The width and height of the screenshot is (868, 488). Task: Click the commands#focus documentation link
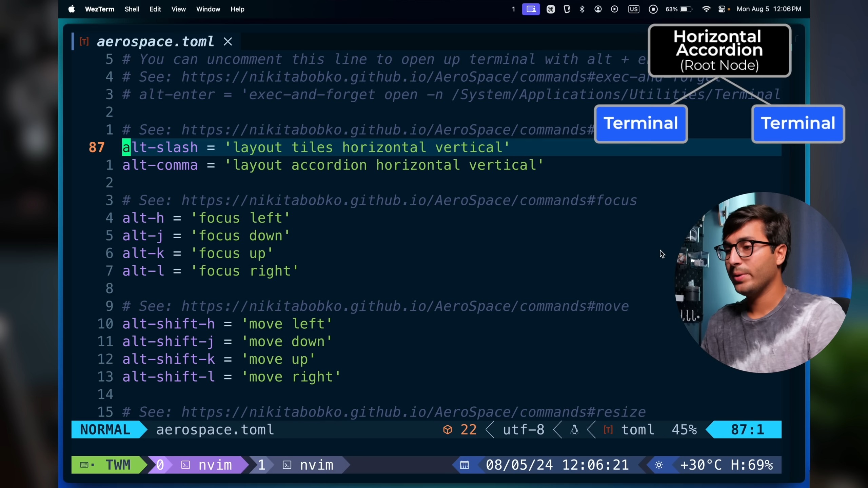point(409,200)
